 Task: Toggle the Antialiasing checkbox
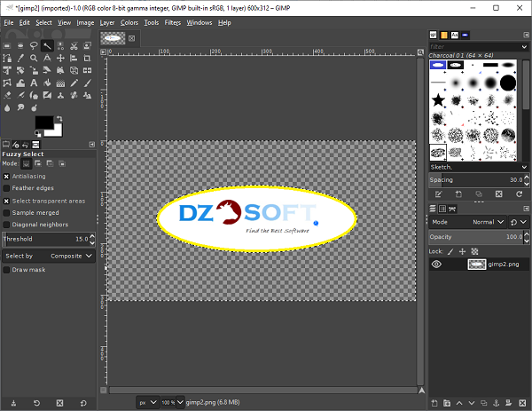pyautogui.click(x=6, y=177)
